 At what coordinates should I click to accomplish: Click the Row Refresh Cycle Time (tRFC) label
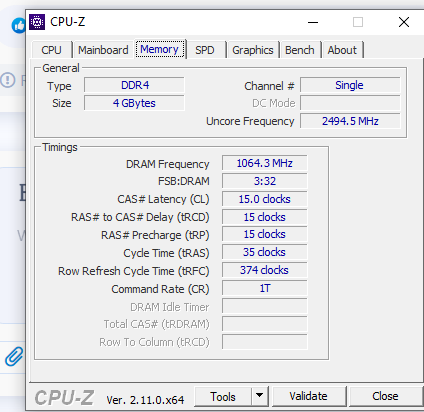click(x=134, y=271)
